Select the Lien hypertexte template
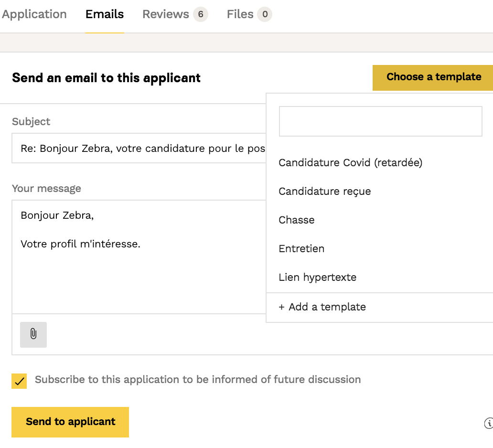493x448 pixels. [317, 277]
